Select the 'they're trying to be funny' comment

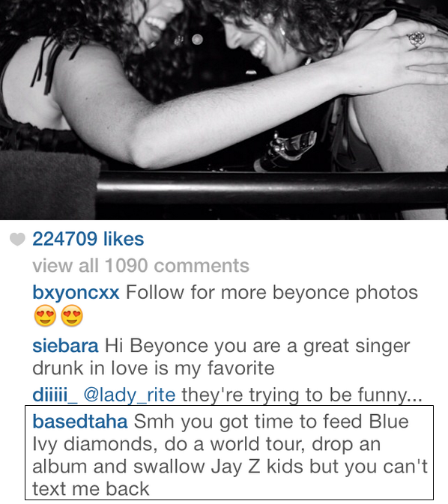pos(302,395)
